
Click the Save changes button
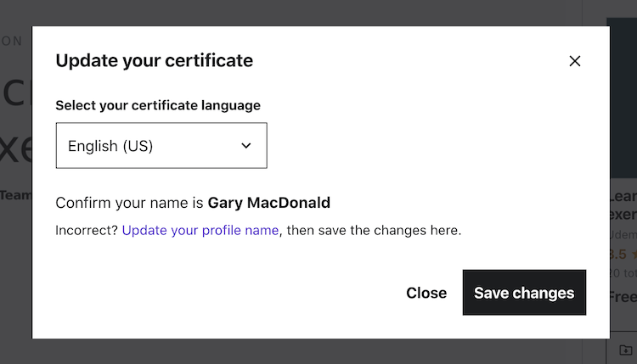(x=524, y=293)
